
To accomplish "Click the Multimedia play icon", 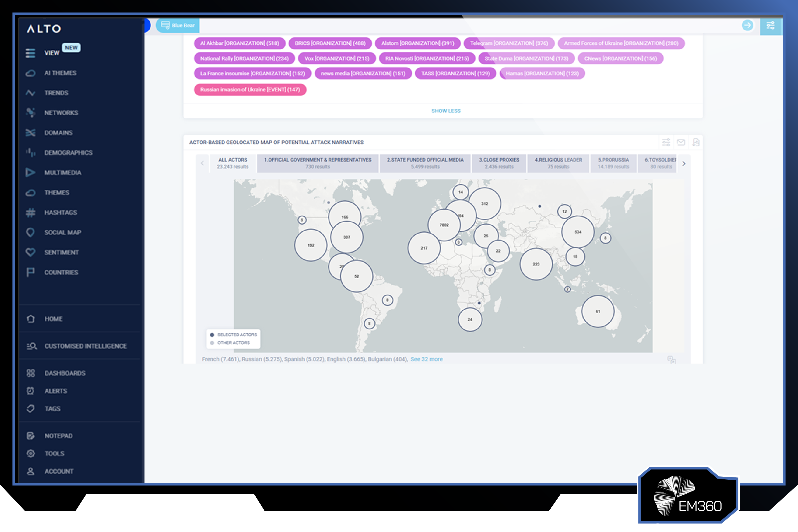I will click(x=30, y=173).
